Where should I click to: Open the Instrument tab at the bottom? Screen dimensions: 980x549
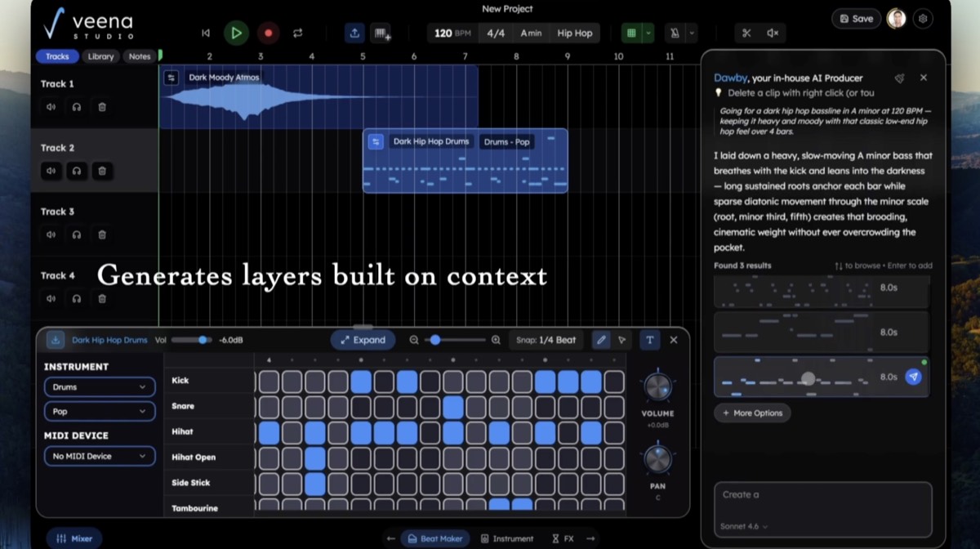coord(508,538)
